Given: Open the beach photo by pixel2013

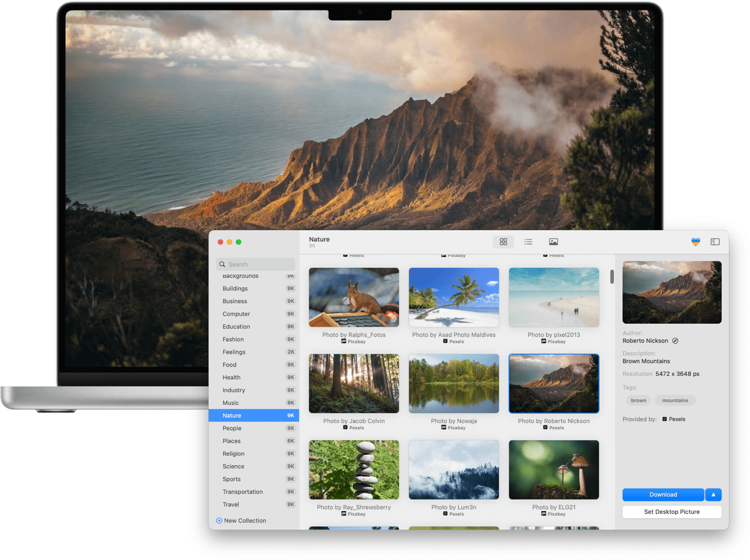Looking at the screenshot, I should point(554,298).
